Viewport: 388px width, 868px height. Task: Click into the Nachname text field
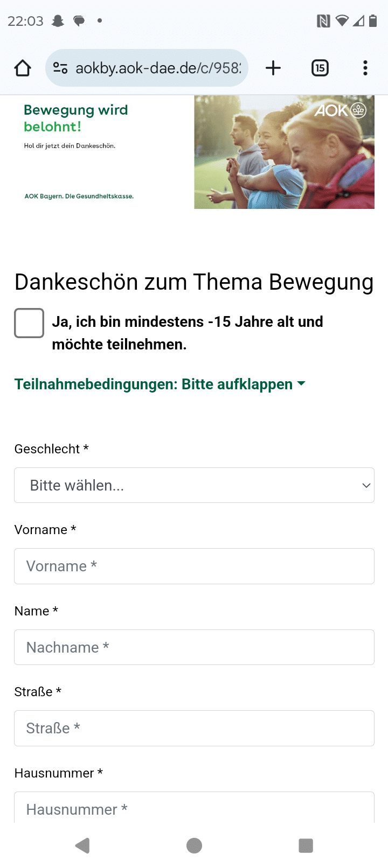[x=194, y=647]
